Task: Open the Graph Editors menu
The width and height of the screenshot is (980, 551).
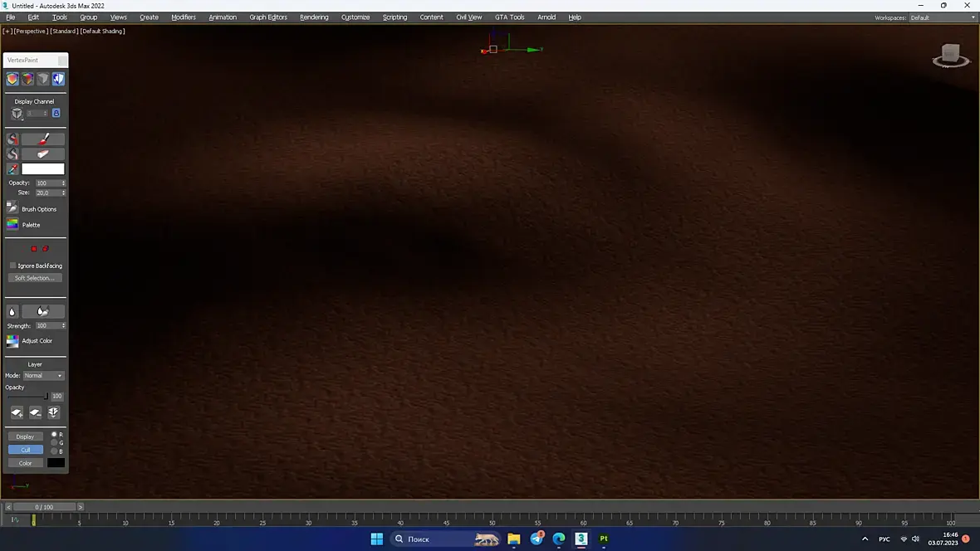Action: [x=268, y=17]
